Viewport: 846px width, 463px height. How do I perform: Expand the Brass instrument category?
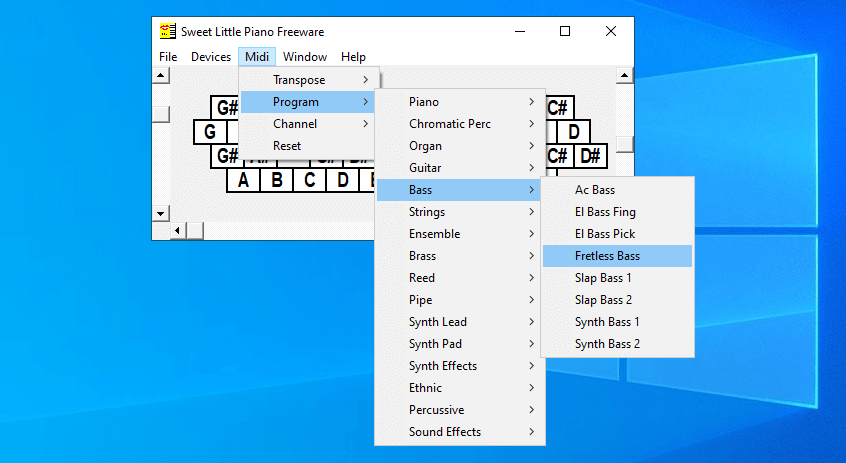coord(460,256)
